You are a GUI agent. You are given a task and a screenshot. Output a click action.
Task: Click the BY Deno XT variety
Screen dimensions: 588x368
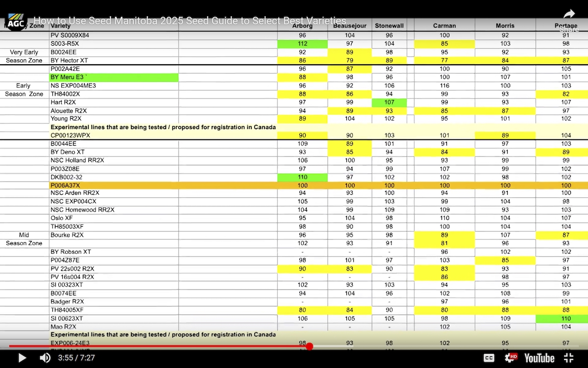68,152
